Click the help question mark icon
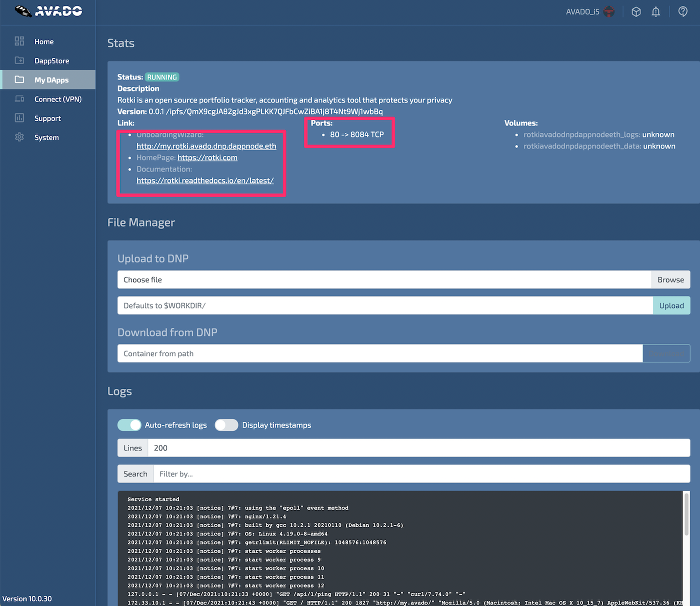Screen dimensions: 700x606 [x=682, y=11]
